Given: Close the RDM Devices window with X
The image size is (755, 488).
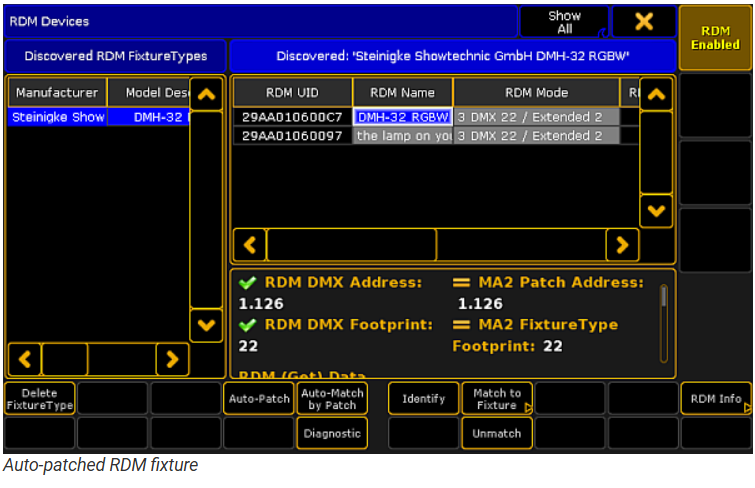Looking at the screenshot, I should [x=643, y=21].
